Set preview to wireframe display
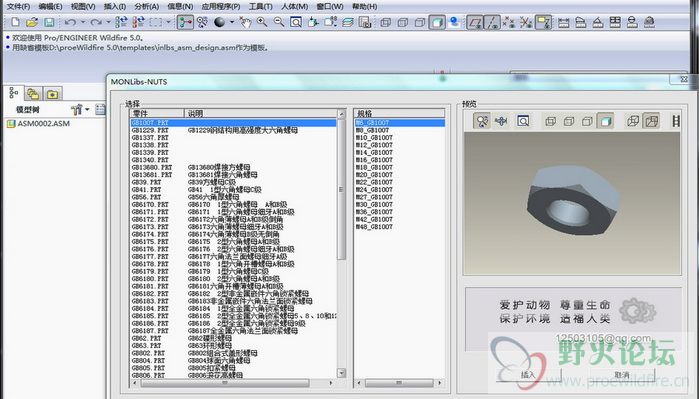 pos(551,121)
